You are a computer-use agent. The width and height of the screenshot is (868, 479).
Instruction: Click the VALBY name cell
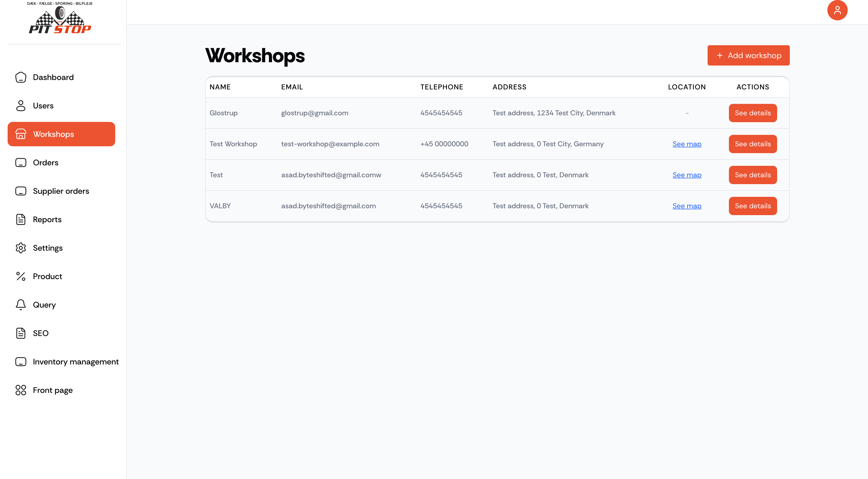(220, 206)
